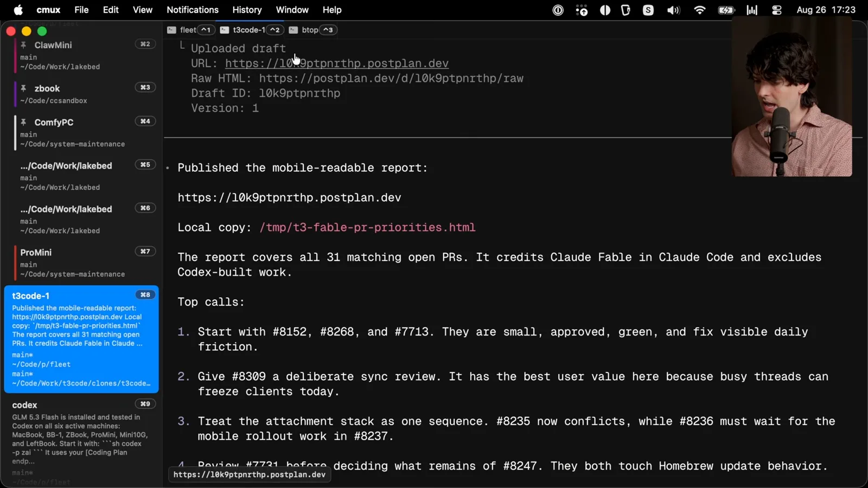
Task: Select the ProMini workspace in the sidebar
Action: [82, 263]
